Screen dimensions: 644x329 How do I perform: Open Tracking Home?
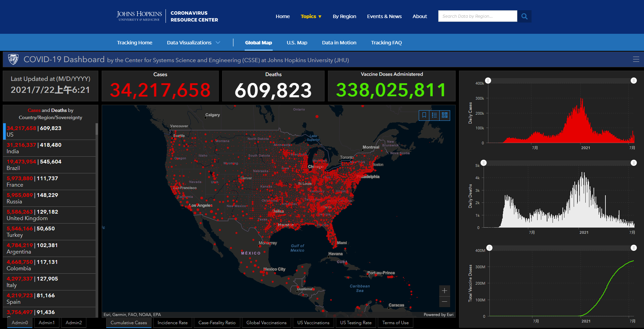click(134, 43)
